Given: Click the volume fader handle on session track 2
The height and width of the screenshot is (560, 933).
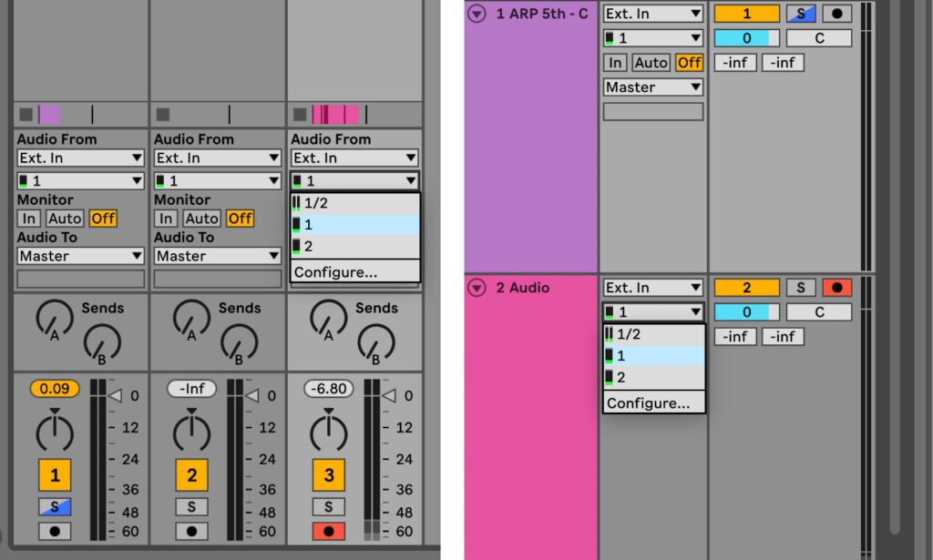Looking at the screenshot, I should click(251, 395).
